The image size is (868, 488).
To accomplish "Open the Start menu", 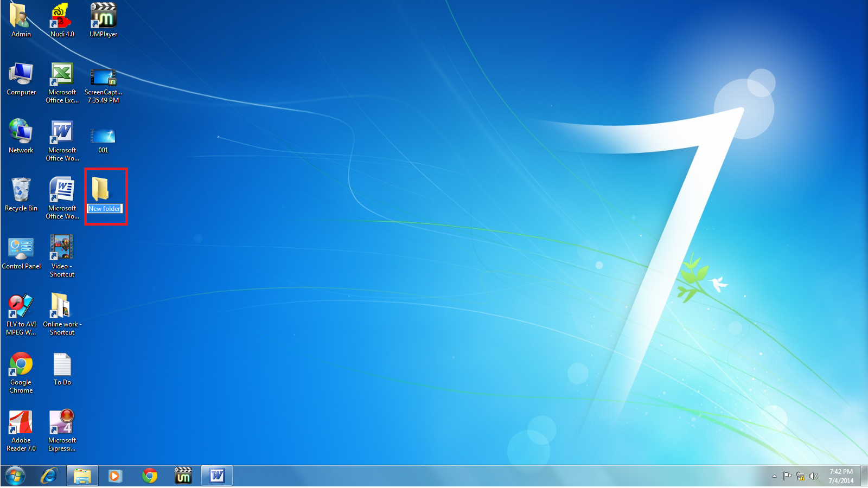I will pyautogui.click(x=14, y=476).
